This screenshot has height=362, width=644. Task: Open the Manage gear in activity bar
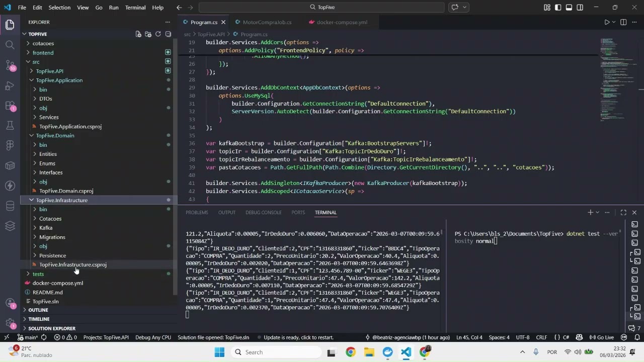(10, 323)
